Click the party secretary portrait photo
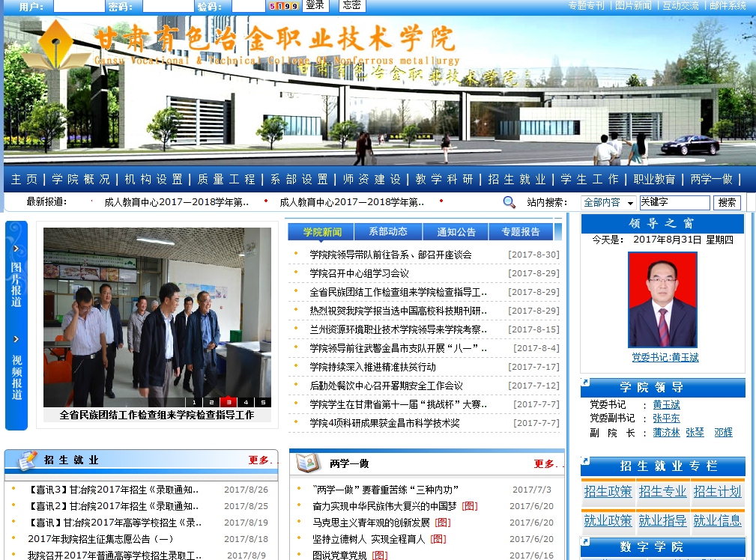Viewport: 756px width, 560px height. click(662, 299)
